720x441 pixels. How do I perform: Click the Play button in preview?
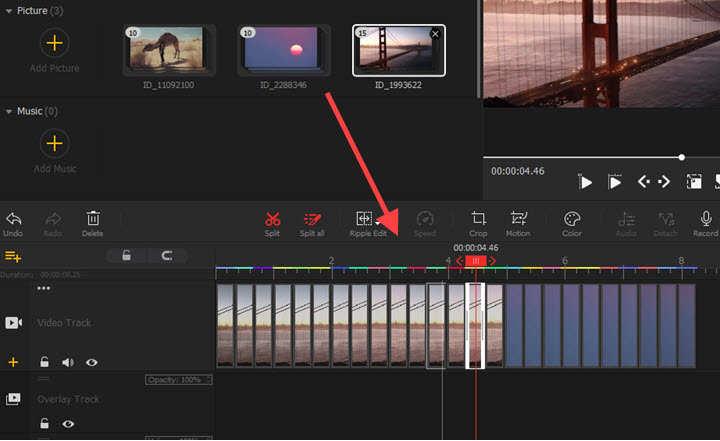pos(614,182)
